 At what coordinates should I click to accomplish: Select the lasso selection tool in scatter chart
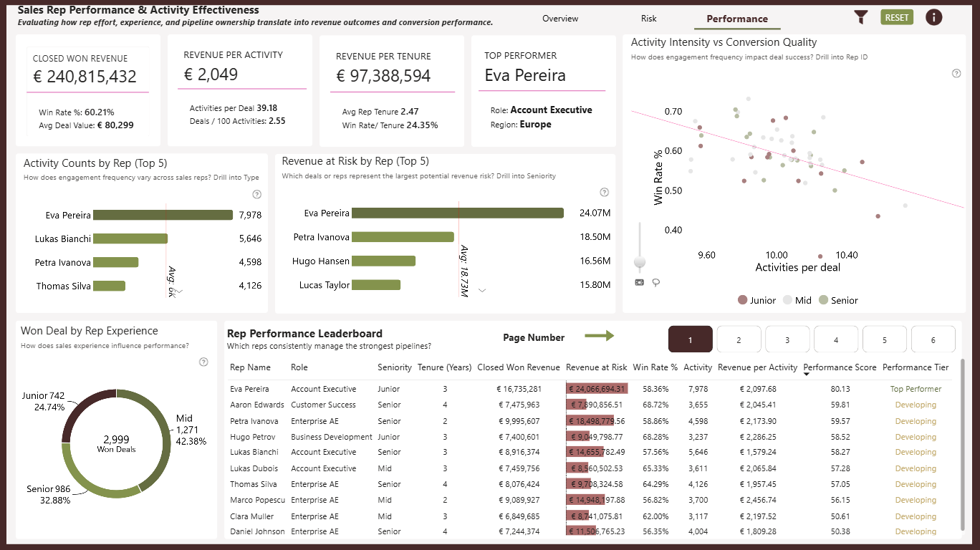pos(655,282)
